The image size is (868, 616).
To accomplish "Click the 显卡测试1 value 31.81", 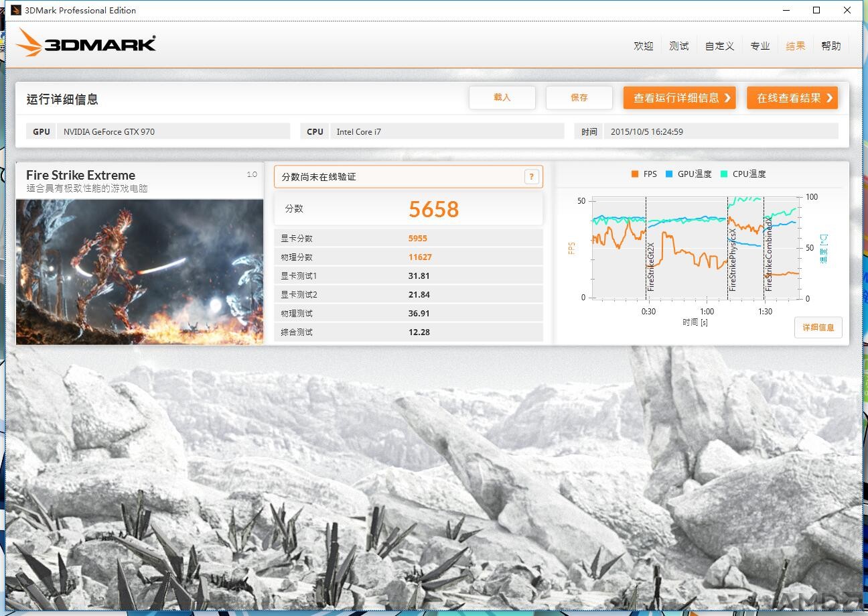I will tap(419, 276).
